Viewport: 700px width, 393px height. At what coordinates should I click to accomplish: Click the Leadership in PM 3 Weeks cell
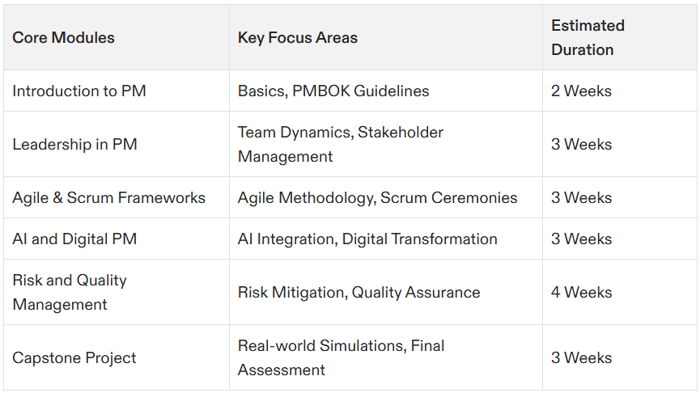pos(620,144)
